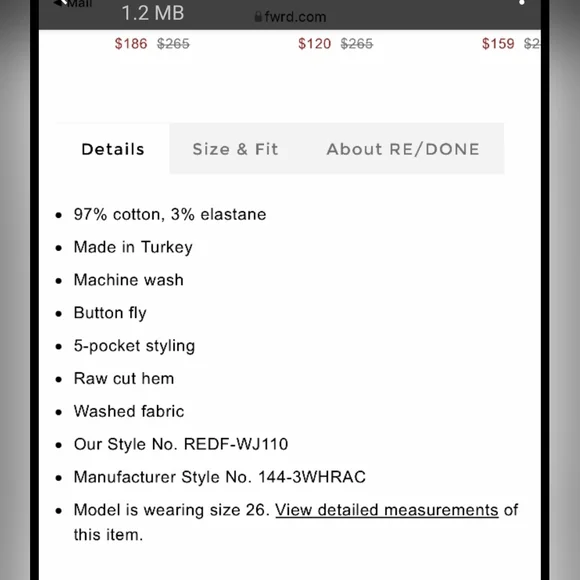
Task: Select the Details tab
Action: point(113,149)
